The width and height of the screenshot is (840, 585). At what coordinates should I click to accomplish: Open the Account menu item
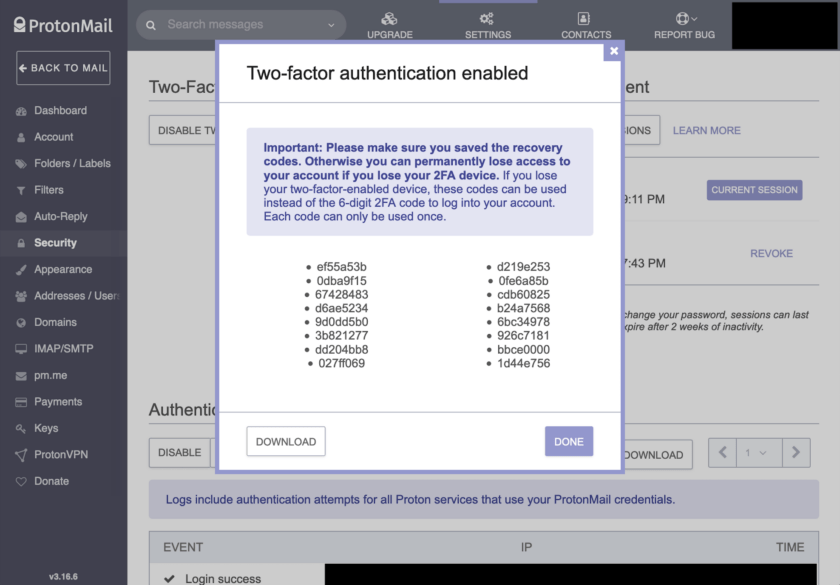54,137
